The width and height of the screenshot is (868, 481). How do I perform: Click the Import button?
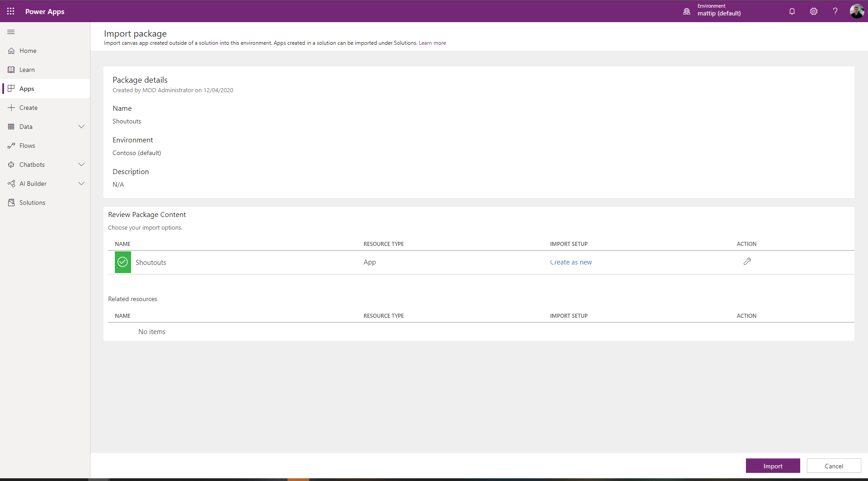coord(773,466)
